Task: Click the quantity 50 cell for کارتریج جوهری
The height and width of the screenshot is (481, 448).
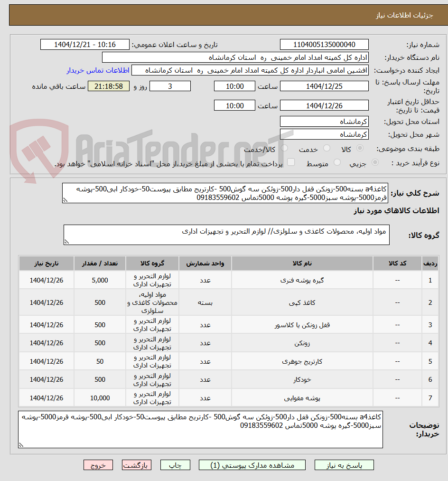Action: click(x=100, y=361)
